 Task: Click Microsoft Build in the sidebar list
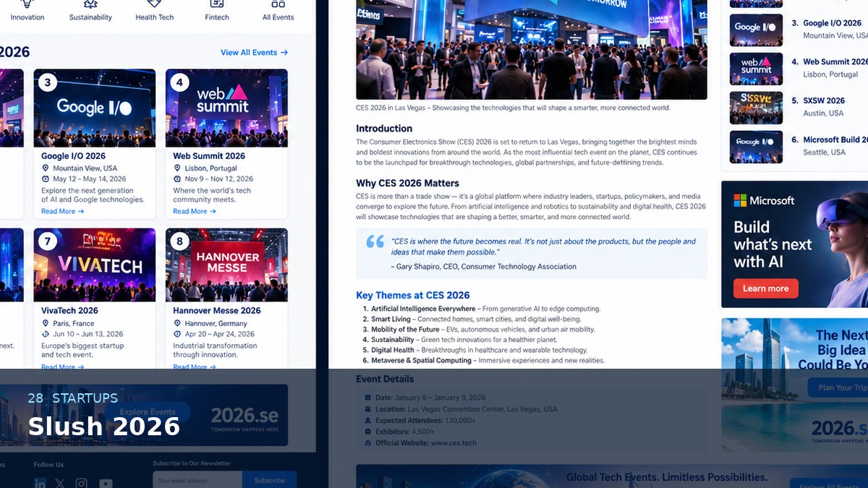(x=835, y=140)
